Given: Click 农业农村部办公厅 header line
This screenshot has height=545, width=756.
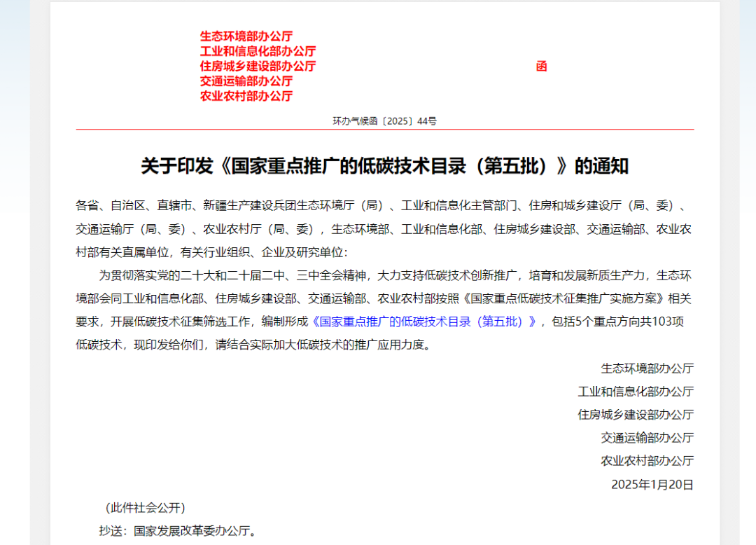Looking at the screenshot, I should coord(244,96).
